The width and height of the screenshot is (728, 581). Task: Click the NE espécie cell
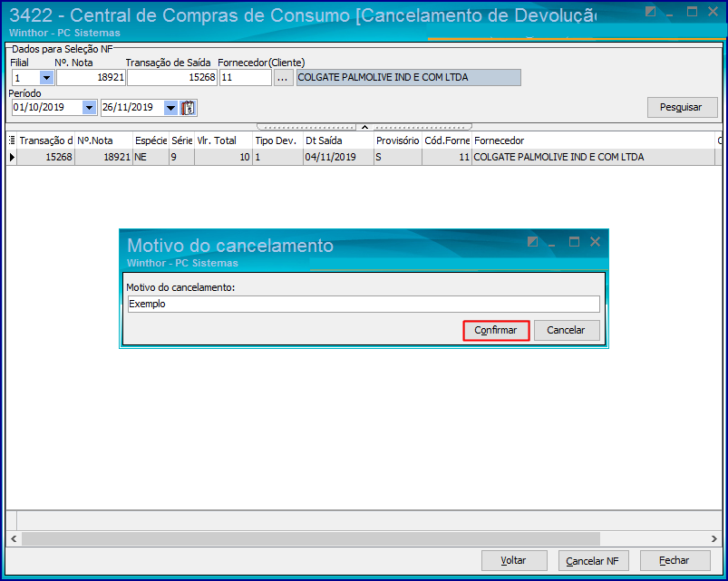[x=150, y=158]
